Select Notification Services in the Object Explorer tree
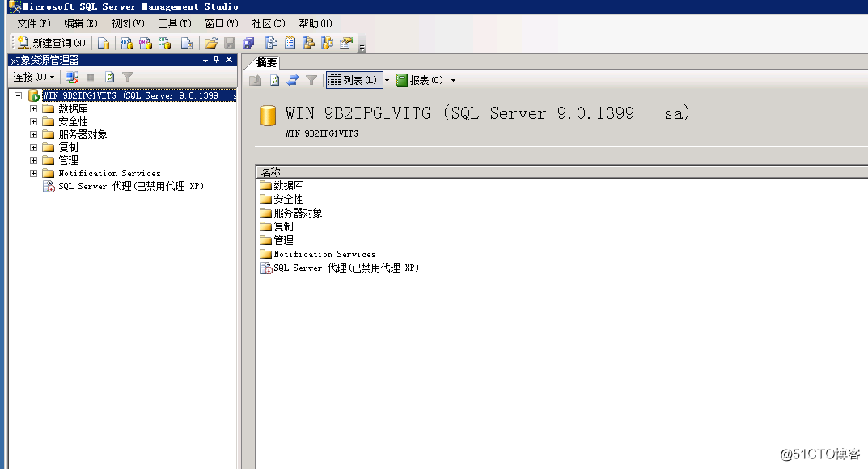 coord(109,173)
